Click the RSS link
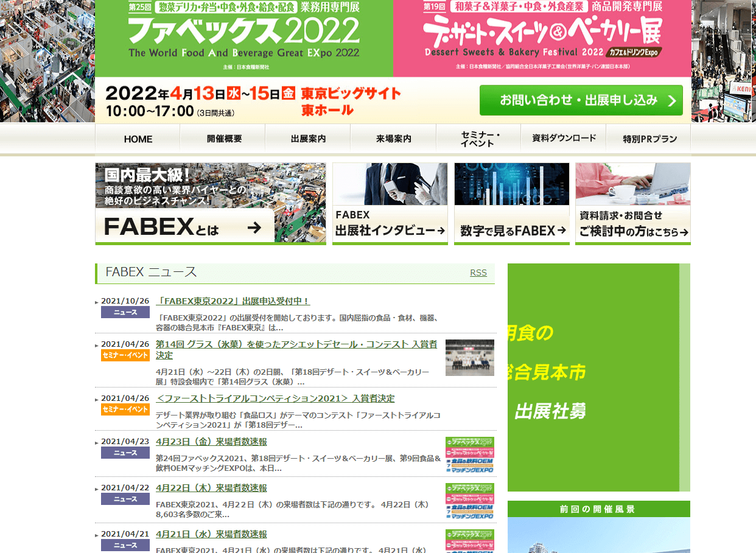The height and width of the screenshot is (553, 756). (478, 273)
